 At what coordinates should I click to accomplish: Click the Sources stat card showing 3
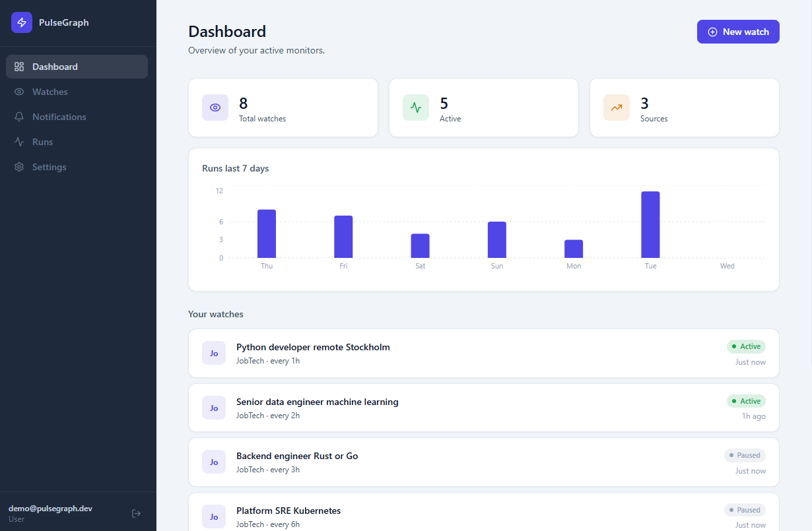685,108
